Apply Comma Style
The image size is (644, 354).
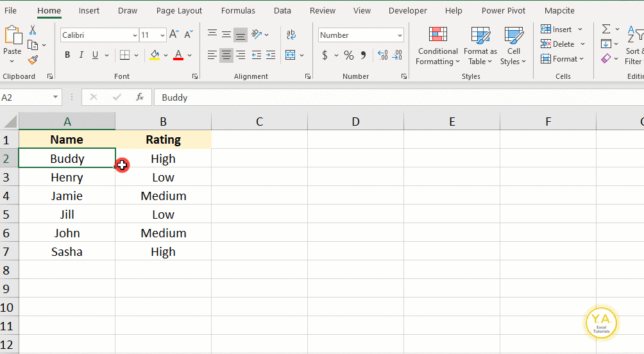pyautogui.click(x=363, y=55)
